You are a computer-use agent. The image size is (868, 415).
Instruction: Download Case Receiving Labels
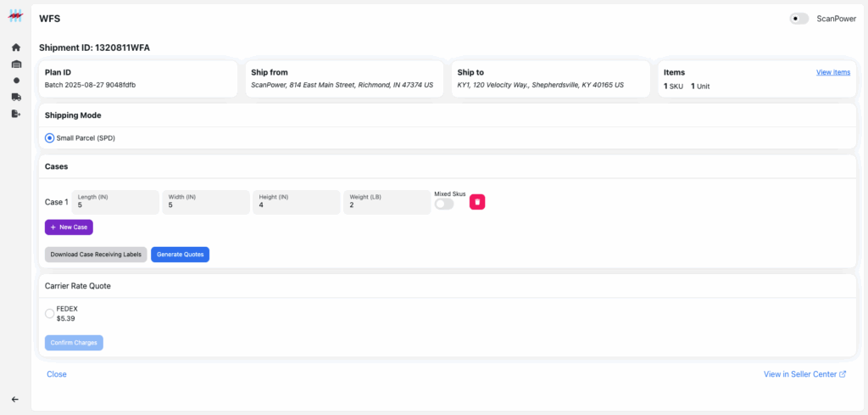(96, 255)
